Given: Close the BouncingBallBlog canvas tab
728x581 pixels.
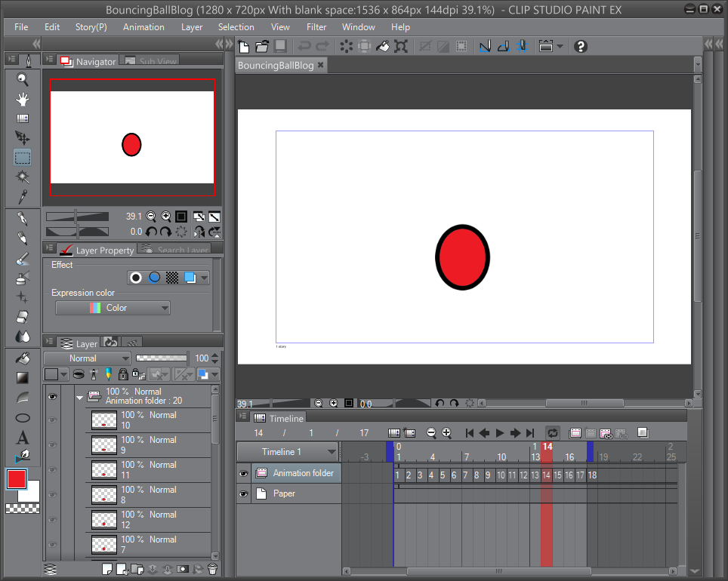Looking at the screenshot, I should (320, 65).
